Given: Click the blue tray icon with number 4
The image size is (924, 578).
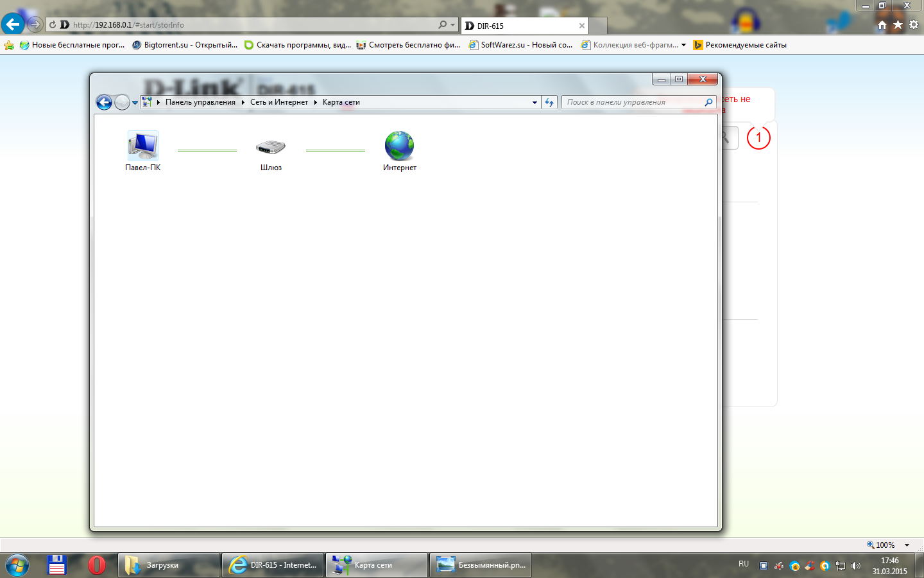Looking at the screenshot, I should (x=794, y=566).
